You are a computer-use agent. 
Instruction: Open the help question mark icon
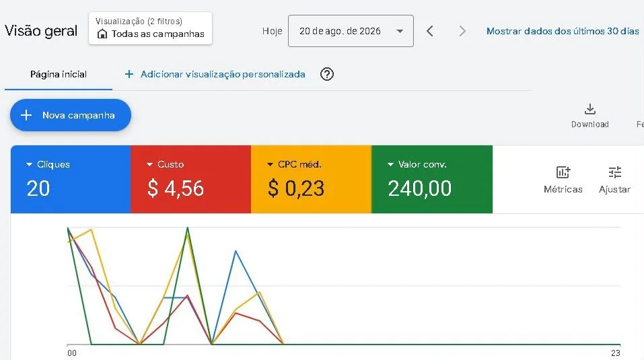pyautogui.click(x=327, y=74)
